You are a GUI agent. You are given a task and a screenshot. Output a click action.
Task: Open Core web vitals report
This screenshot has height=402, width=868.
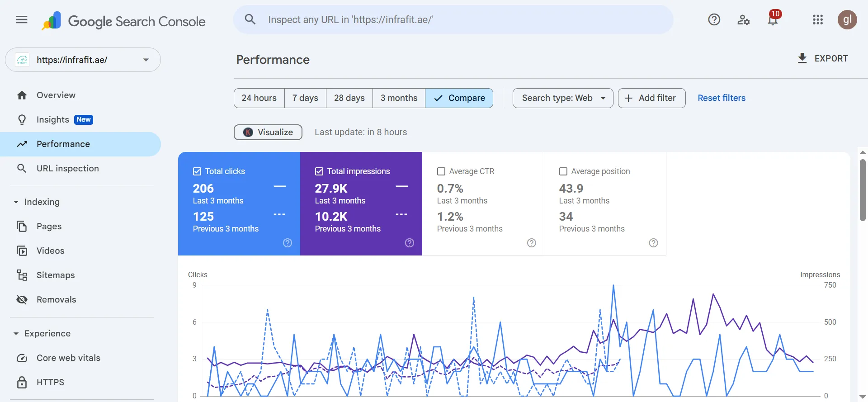[68, 358]
